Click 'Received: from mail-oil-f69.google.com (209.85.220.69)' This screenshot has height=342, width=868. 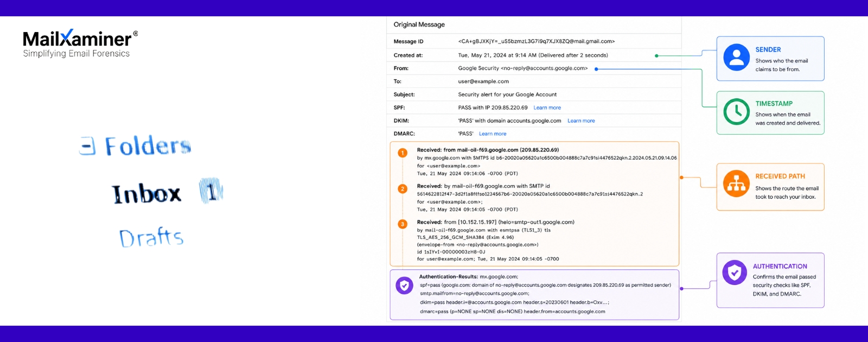pyautogui.click(x=488, y=150)
